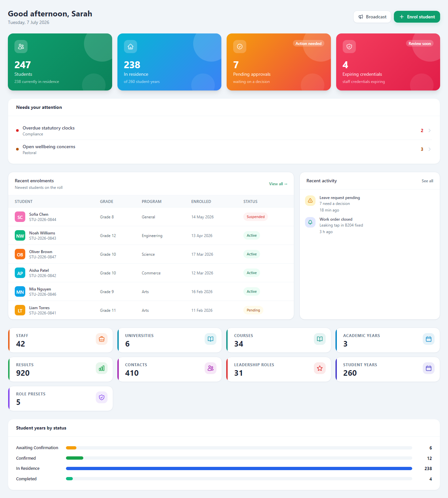Click the calendar icon on Academic Years tile

pyautogui.click(x=429, y=339)
